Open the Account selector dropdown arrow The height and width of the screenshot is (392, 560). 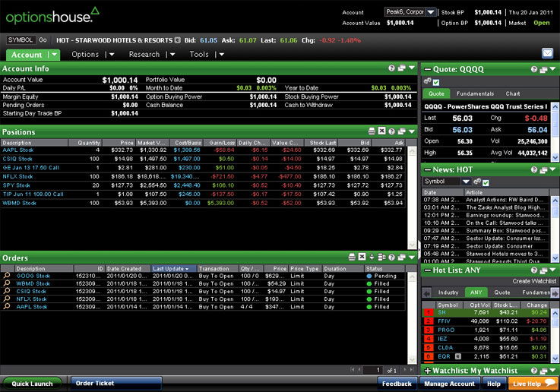pos(431,12)
